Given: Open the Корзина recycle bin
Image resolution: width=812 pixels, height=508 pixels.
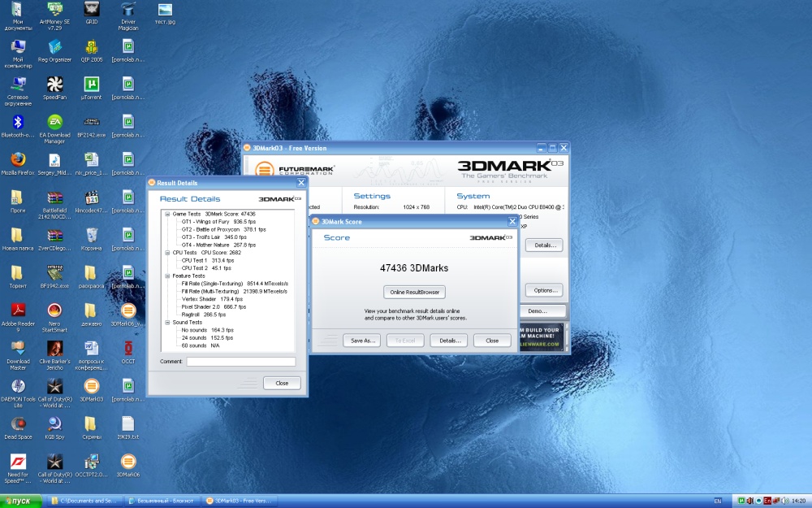Looking at the screenshot, I should [92, 240].
